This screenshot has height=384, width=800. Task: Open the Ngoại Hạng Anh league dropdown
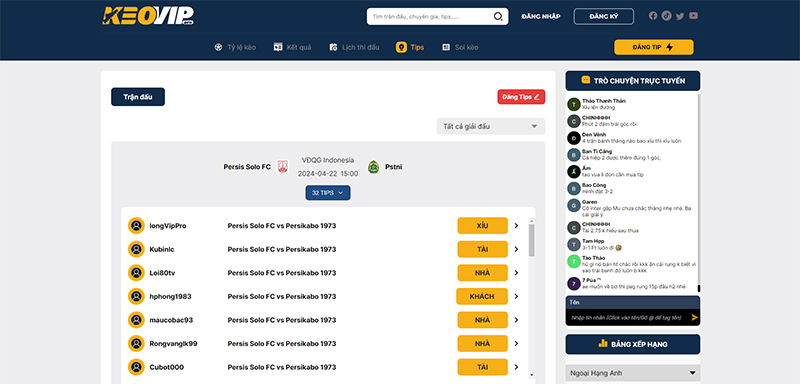[633, 373]
